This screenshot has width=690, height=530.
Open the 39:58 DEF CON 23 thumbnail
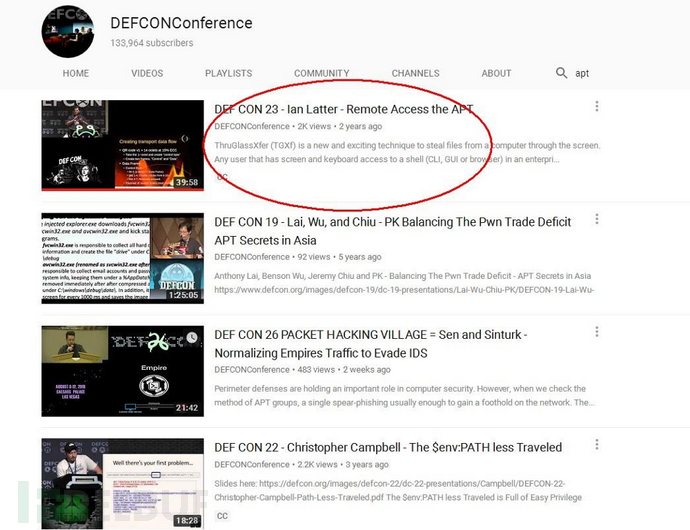122,145
